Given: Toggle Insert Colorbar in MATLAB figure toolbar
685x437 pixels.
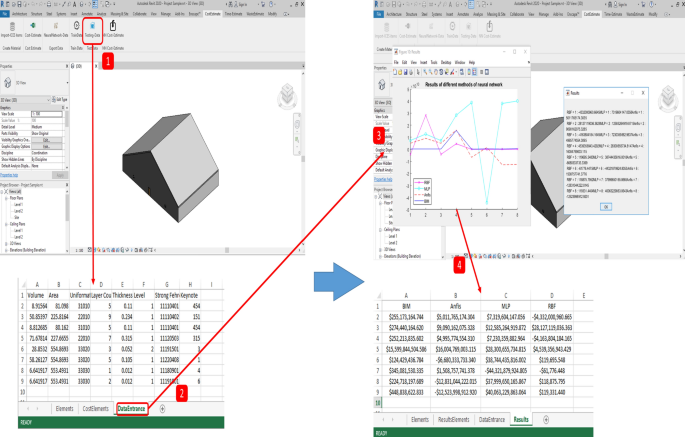Looking at the screenshot, I should point(469,72).
